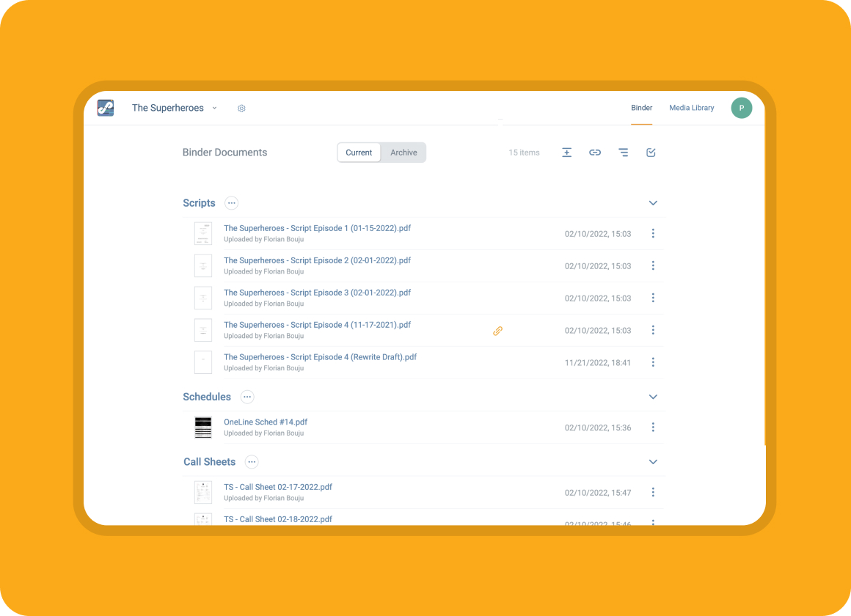Open OneLine Sched #14.pdf
Viewport: 851px width, 616px height.
(266, 422)
